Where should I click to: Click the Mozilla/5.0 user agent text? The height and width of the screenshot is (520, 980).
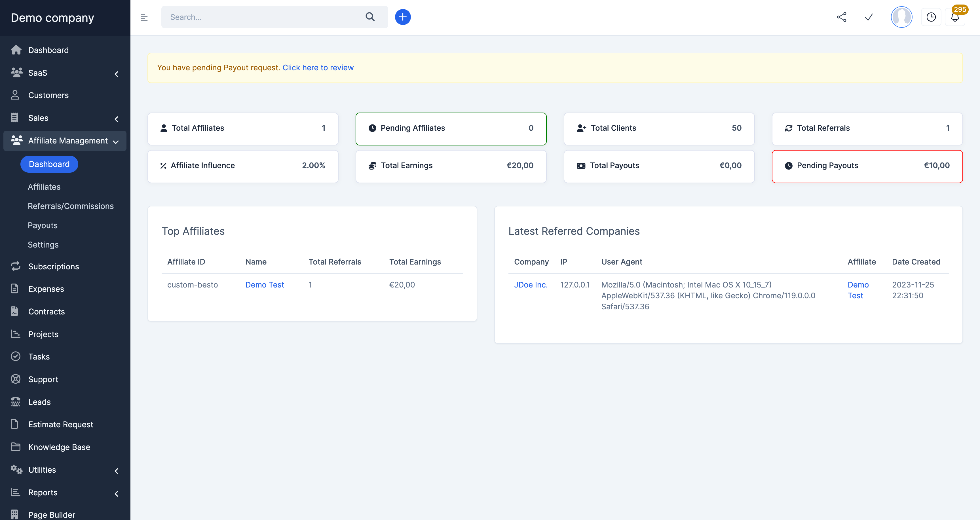[x=708, y=295]
